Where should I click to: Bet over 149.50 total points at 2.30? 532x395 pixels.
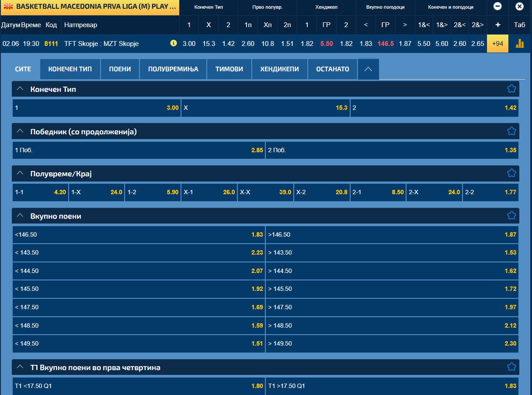click(x=392, y=343)
